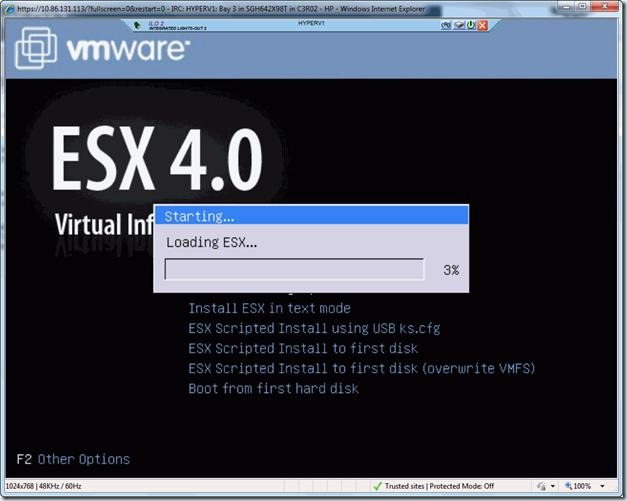Click the 100% zoom level button

(x=578, y=486)
